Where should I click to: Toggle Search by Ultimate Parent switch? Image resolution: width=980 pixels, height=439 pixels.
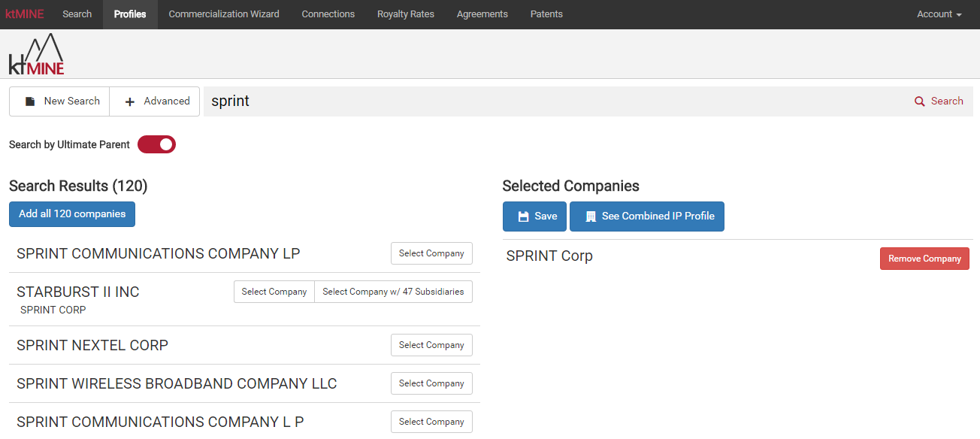[x=156, y=144]
